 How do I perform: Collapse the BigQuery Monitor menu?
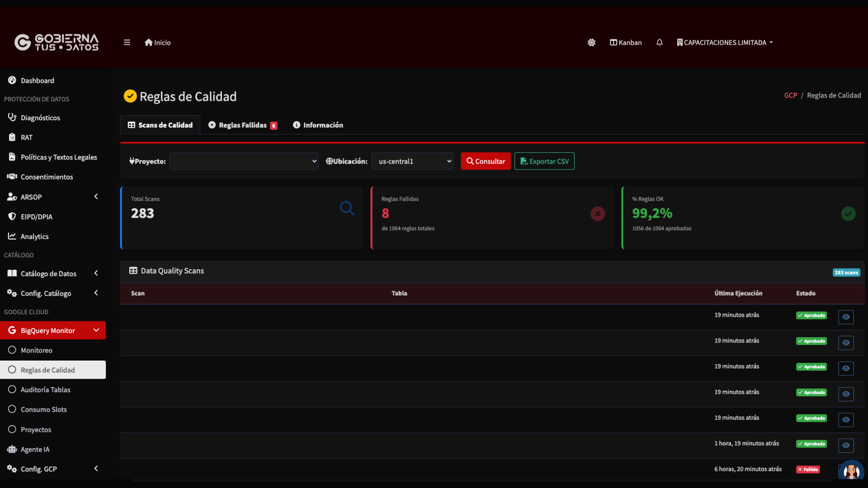96,330
